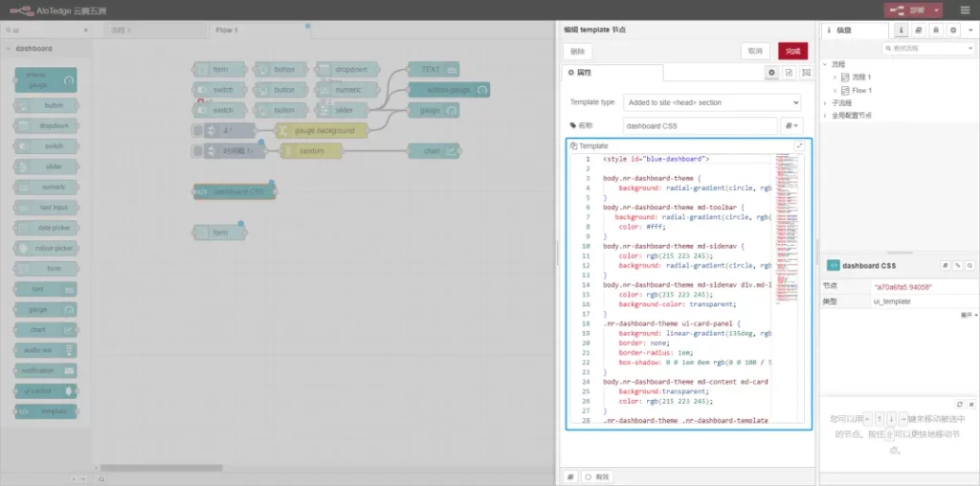
Task: Open the Template type dropdown
Action: point(711,102)
